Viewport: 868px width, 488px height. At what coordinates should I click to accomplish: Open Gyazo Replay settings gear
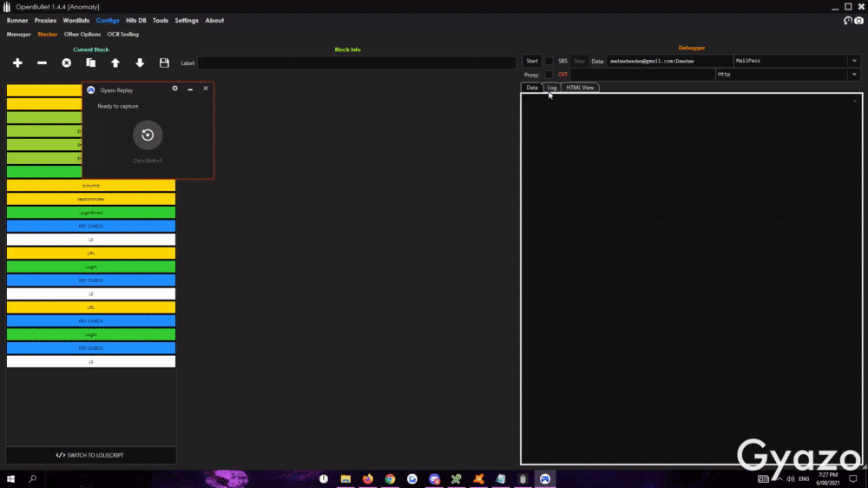point(175,89)
